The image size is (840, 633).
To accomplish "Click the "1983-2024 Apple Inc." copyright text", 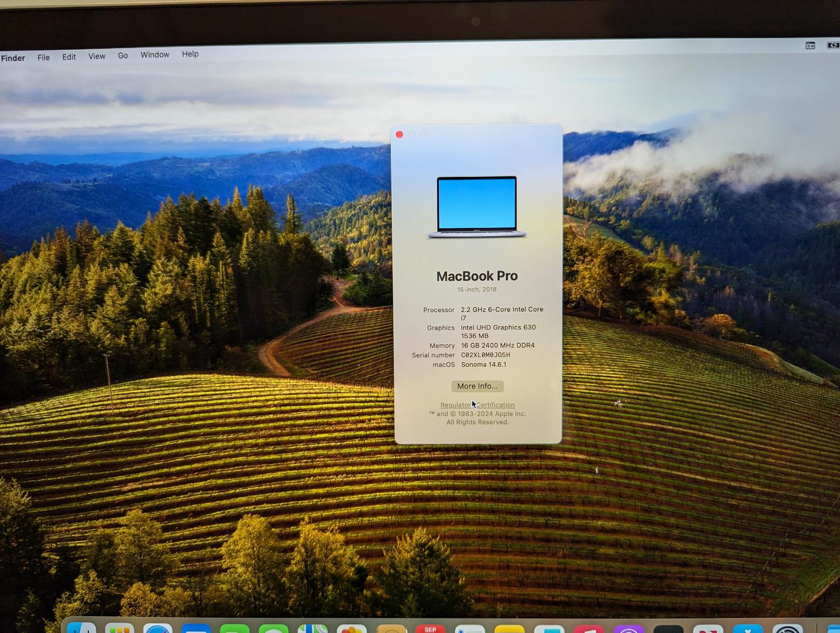I will point(492,414).
